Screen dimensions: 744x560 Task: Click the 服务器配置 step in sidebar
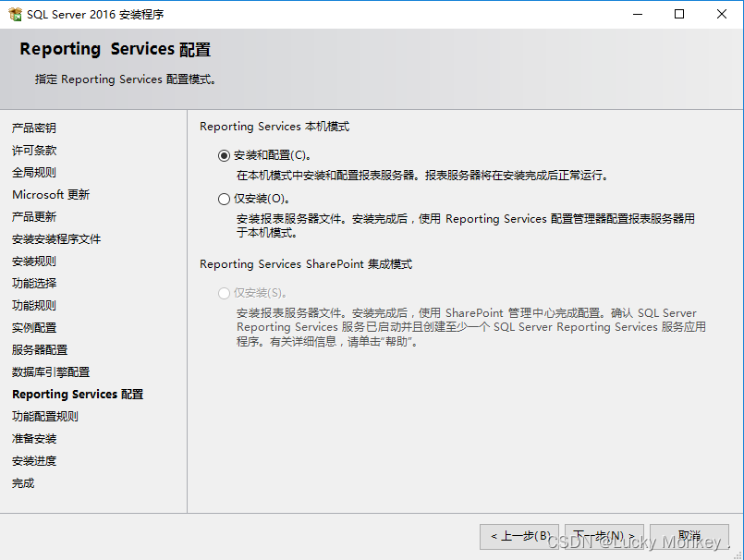pos(40,349)
